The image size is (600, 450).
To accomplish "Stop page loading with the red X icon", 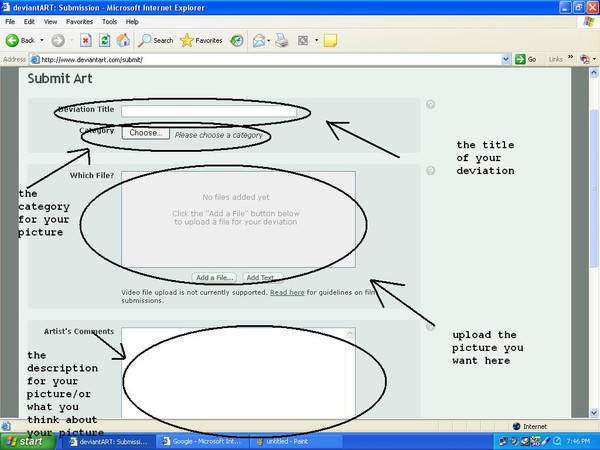I will 86,40.
